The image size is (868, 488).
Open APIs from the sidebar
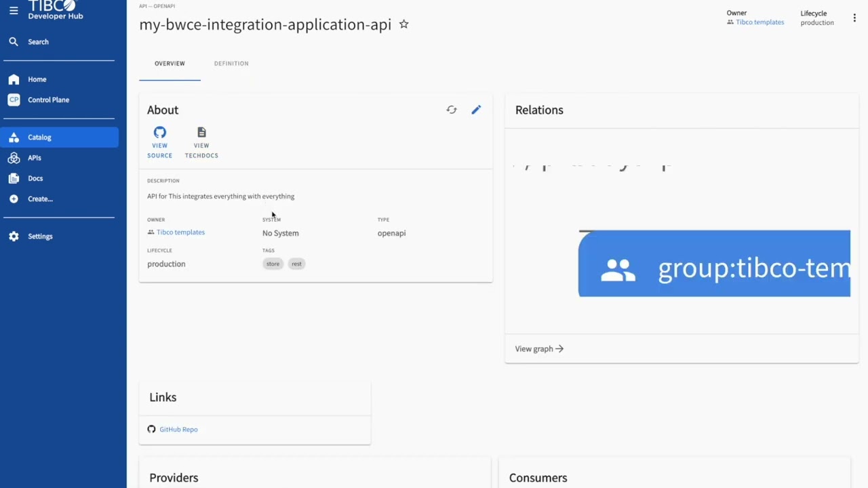[x=59, y=158]
